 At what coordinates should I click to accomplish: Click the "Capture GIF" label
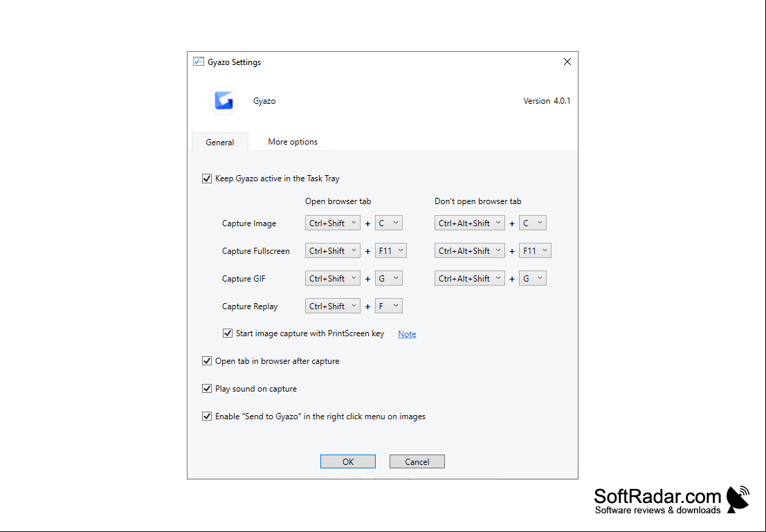pyautogui.click(x=244, y=279)
